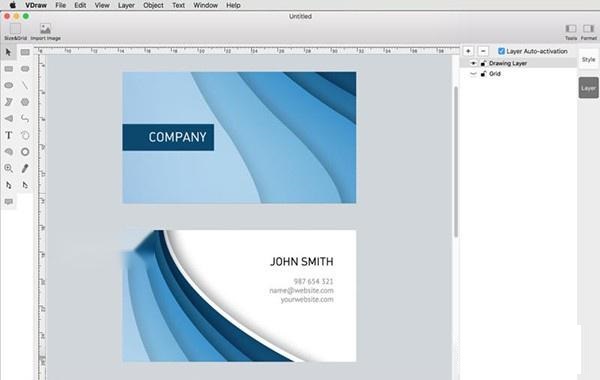The image size is (600, 380).
Task: Select the ellipse tool
Action: pyautogui.click(x=8, y=85)
